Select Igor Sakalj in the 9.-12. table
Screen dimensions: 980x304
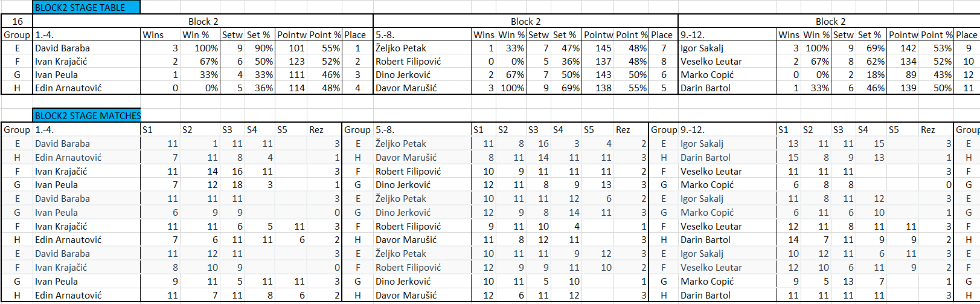pos(727,48)
